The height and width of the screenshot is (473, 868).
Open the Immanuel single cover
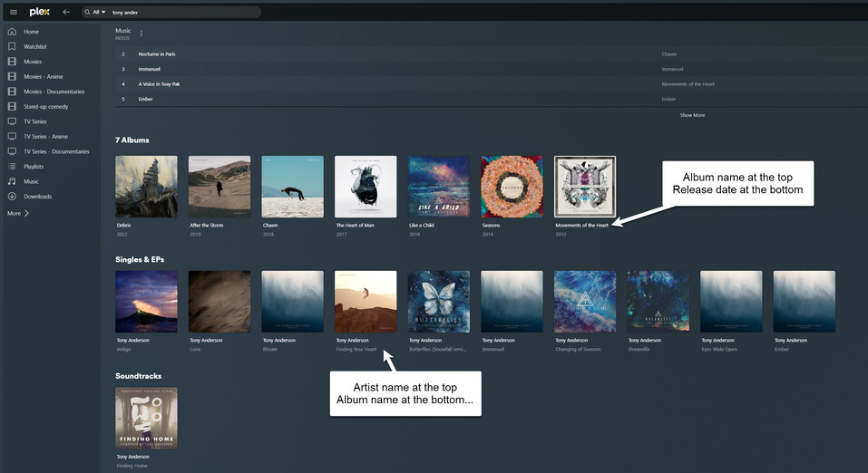tap(512, 302)
